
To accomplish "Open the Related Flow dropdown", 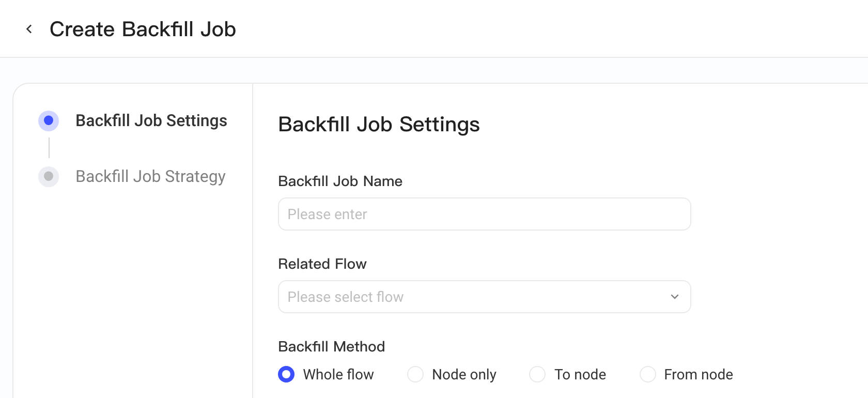I will coord(484,297).
